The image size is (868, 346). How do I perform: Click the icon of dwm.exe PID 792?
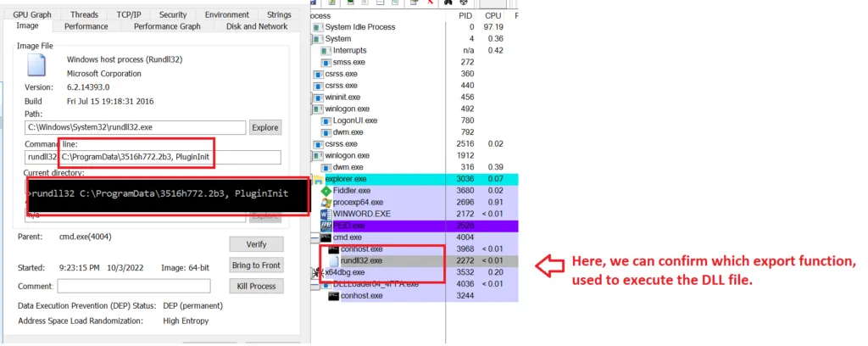click(326, 132)
